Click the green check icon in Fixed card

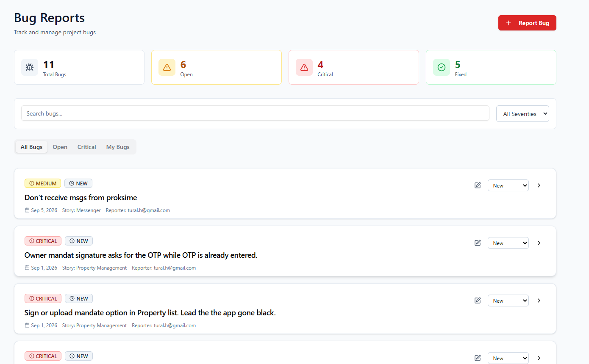(442, 67)
